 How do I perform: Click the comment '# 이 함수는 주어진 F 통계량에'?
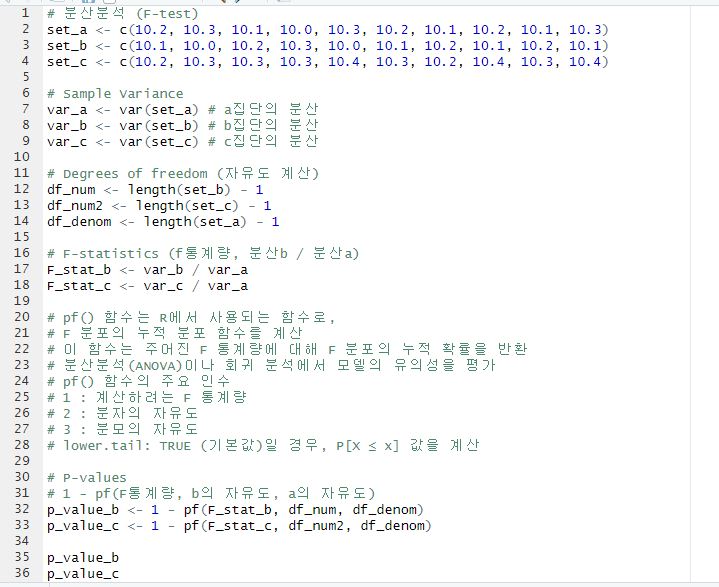(x=287, y=349)
